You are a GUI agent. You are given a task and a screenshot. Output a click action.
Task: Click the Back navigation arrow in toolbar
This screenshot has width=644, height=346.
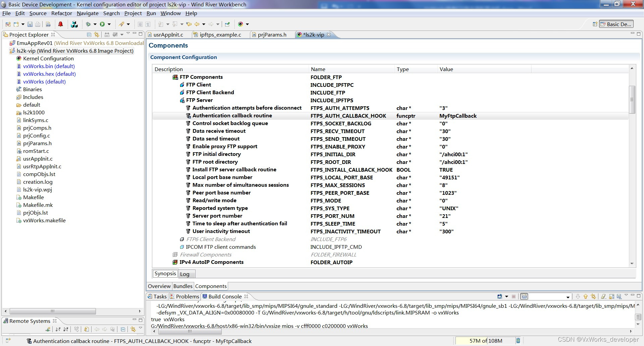pos(197,24)
